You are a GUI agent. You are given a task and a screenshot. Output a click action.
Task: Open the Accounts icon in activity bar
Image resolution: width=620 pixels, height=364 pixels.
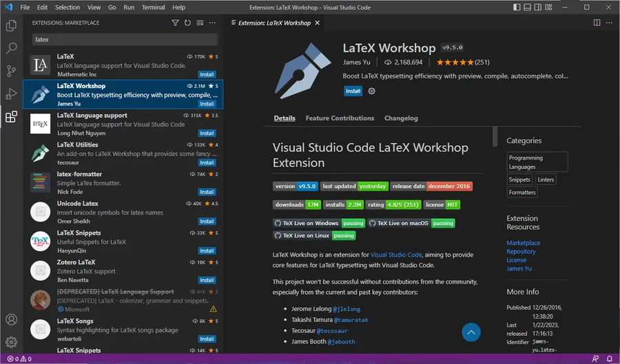[12, 319]
